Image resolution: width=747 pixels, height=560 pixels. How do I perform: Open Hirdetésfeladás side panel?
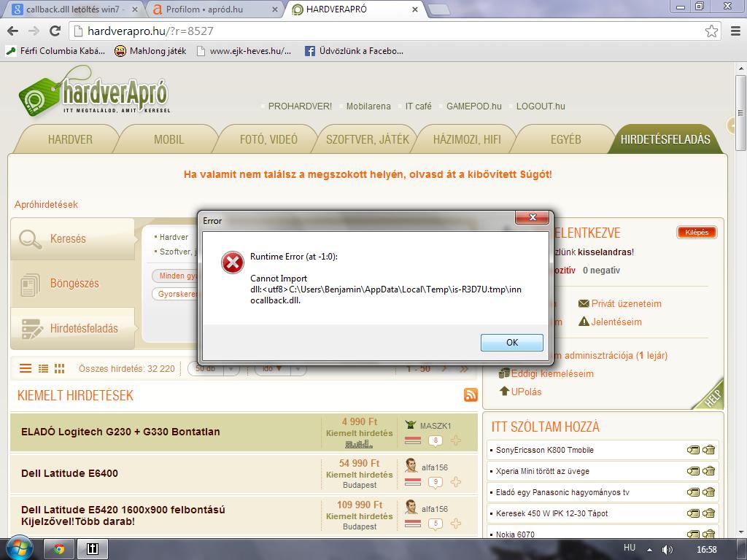click(73, 329)
